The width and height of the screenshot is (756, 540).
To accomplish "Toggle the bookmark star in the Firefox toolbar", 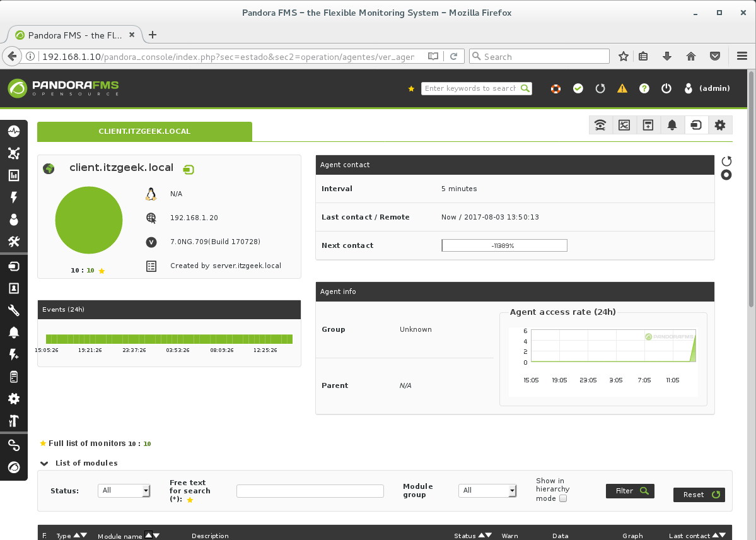I will point(623,56).
